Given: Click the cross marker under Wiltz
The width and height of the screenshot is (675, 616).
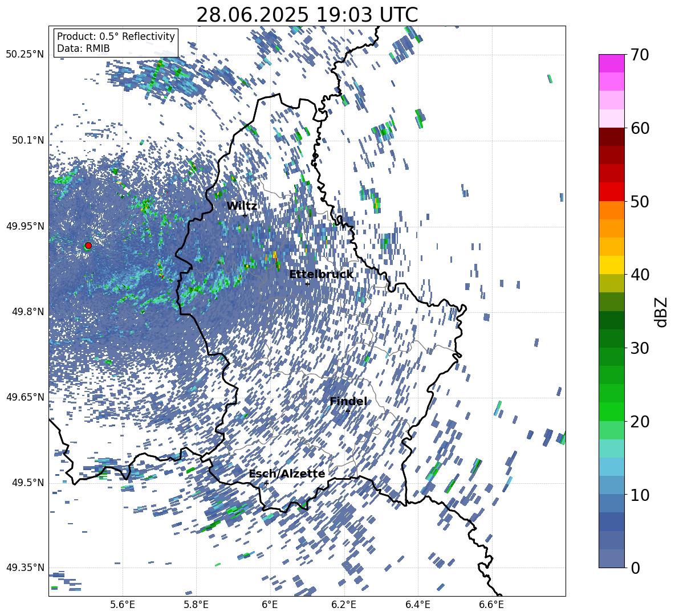Looking at the screenshot, I should click(245, 215).
